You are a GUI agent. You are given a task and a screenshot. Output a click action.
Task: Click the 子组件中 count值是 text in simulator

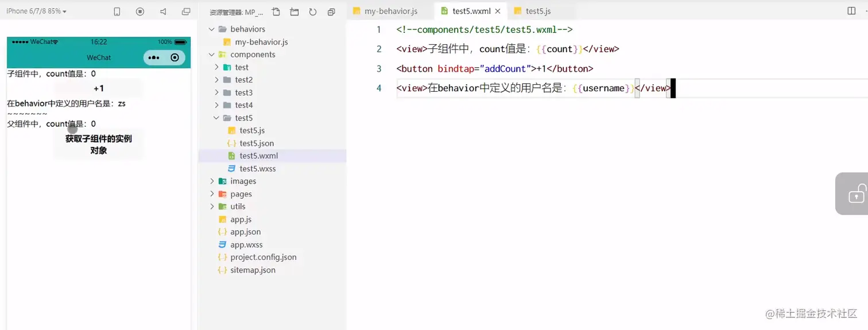click(x=51, y=73)
